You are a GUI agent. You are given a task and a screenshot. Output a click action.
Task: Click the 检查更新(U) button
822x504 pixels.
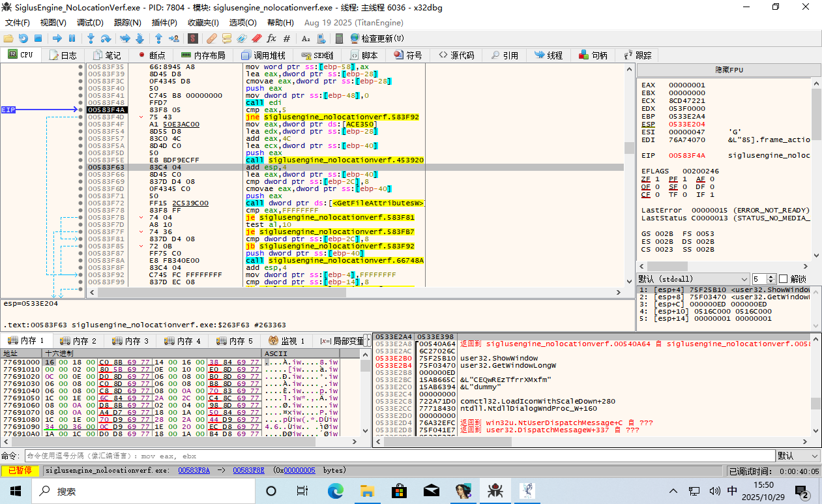coord(377,38)
